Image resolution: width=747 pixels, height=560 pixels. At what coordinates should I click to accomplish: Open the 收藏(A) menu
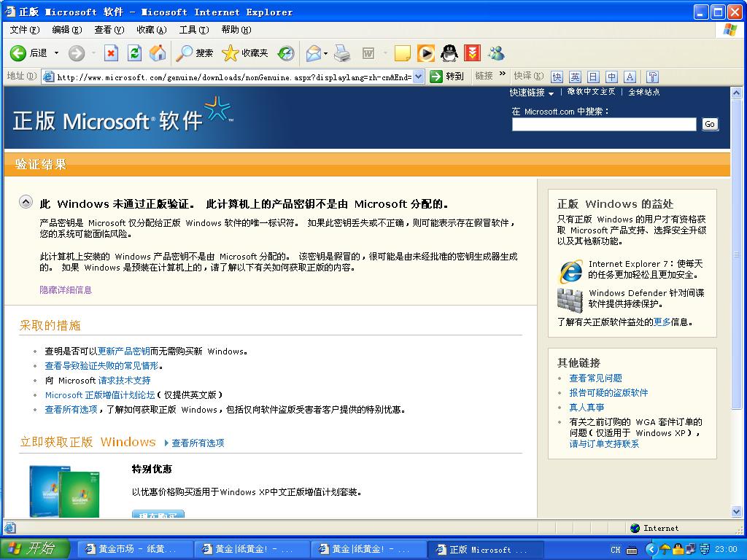click(152, 29)
